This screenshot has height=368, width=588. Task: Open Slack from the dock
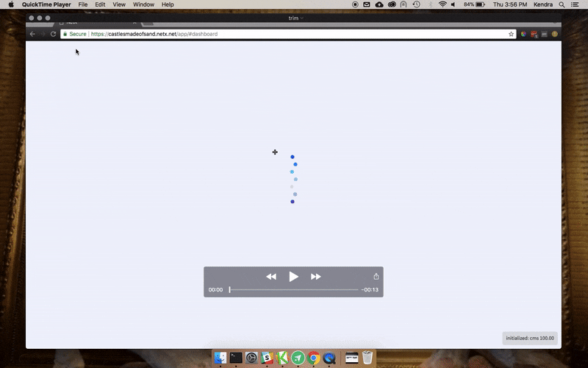point(268,358)
